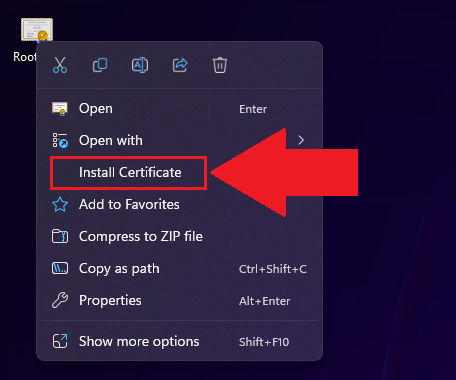Image resolution: width=456 pixels, height=380 pixels.
Task: Click the Rename icon
Action: click(140, 65)
